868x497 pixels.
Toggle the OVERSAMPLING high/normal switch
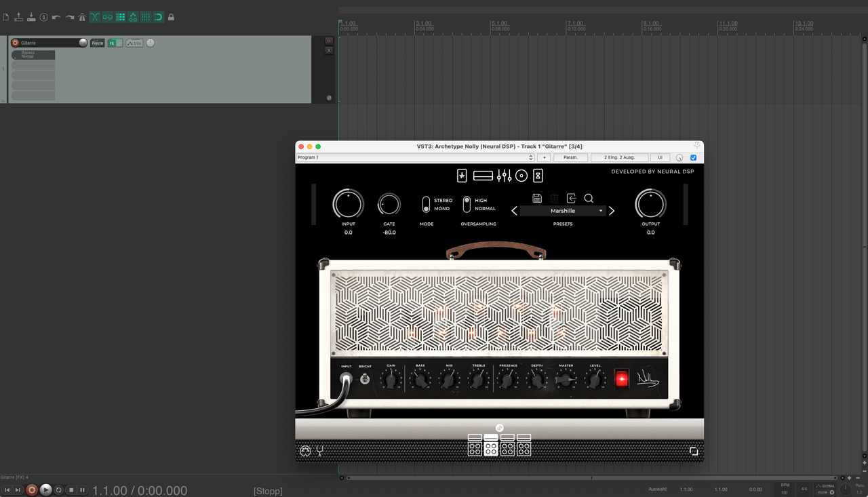[467, 204]
